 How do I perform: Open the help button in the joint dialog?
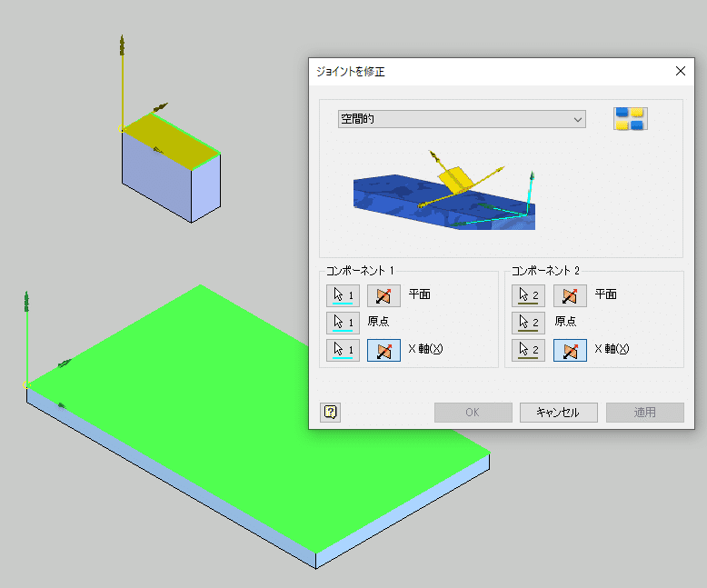pos(330,412)
